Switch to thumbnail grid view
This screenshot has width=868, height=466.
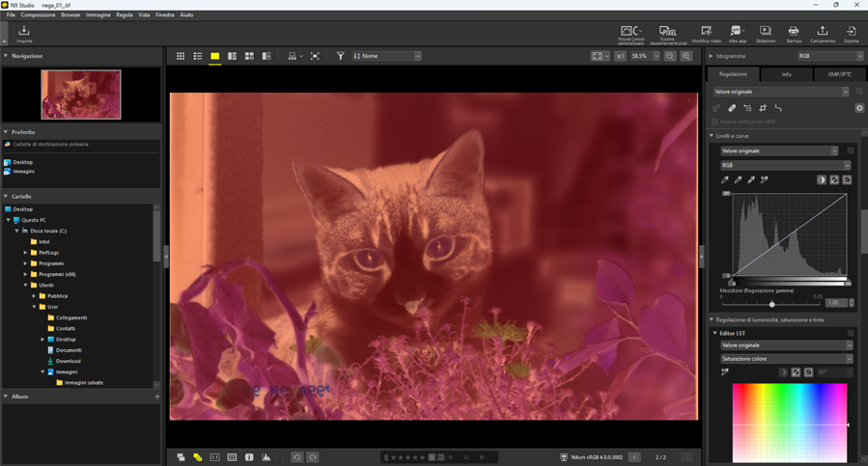click(x=181, y=57)
